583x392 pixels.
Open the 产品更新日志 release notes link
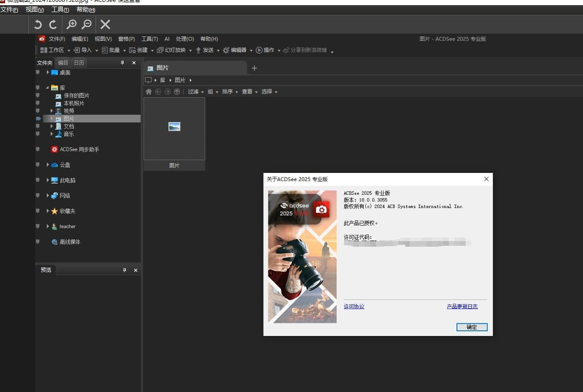(462, 306)
